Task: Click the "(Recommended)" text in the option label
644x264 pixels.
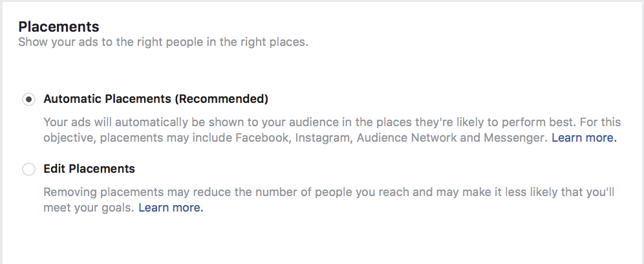Action: pos(222,100)
